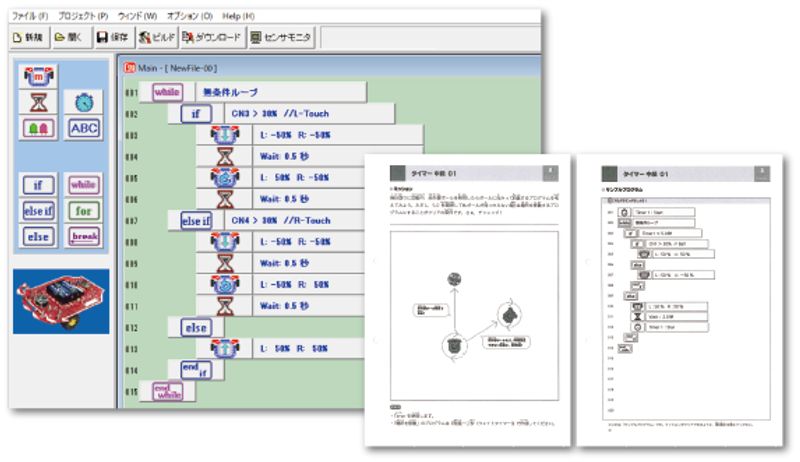Add a 'while' block from palette
Image resolution: width=800 pixels, height=462 pixels.
84,185
